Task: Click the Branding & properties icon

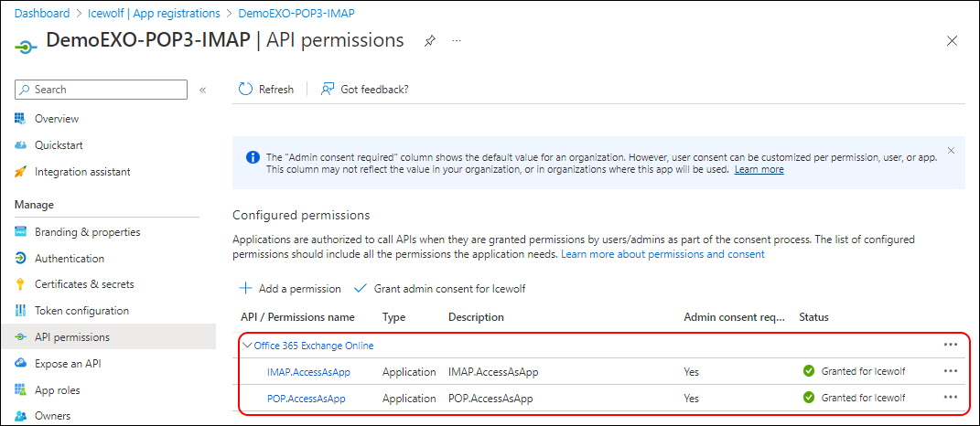Action: (21, 232)
